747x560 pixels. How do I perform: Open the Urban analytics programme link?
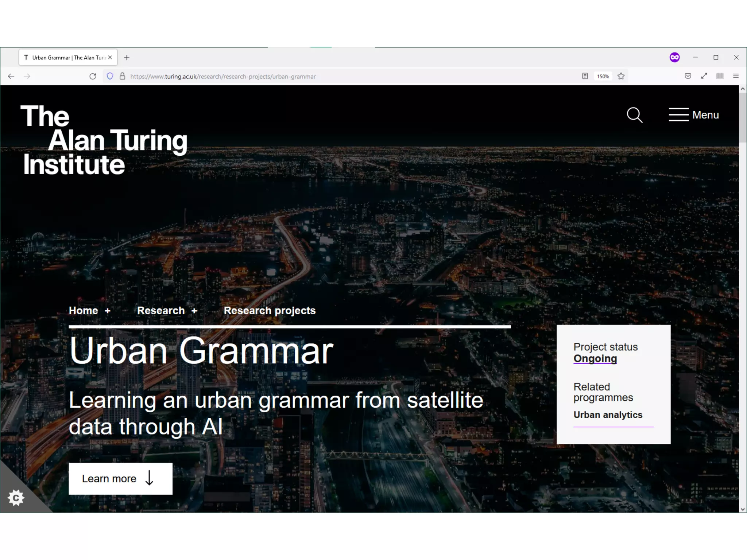click(608, 415)
